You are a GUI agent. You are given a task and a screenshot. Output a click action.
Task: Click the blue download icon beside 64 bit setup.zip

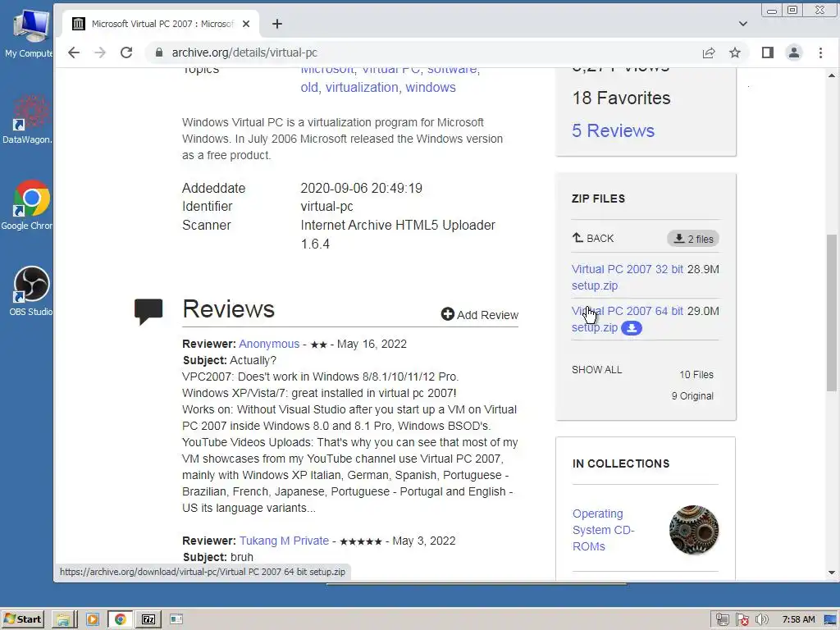click(x=632, y=328)
